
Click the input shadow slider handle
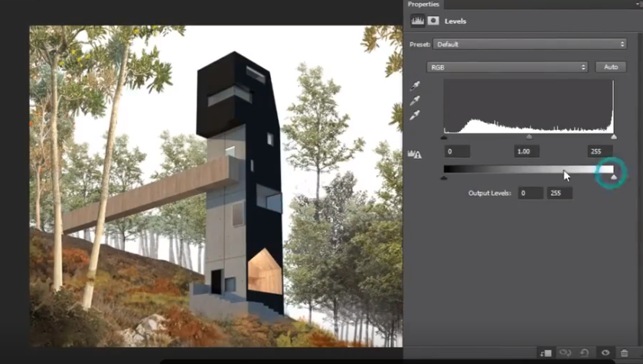point(444,137)
